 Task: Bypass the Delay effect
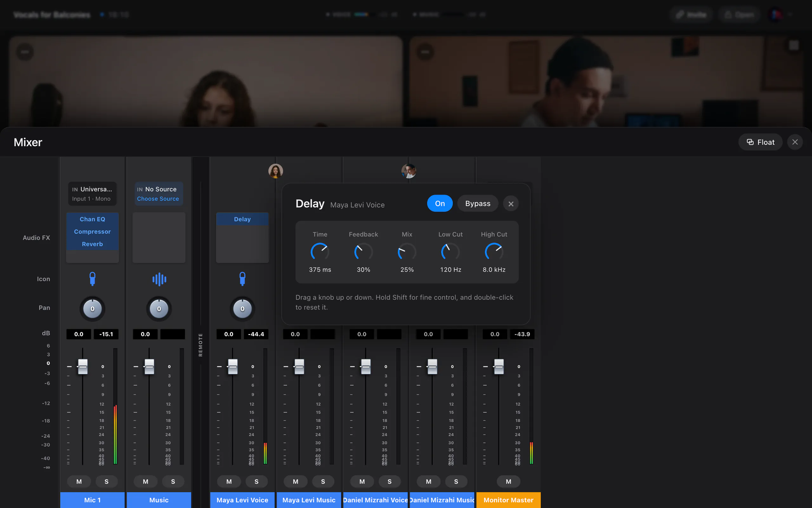pos(477,203)
